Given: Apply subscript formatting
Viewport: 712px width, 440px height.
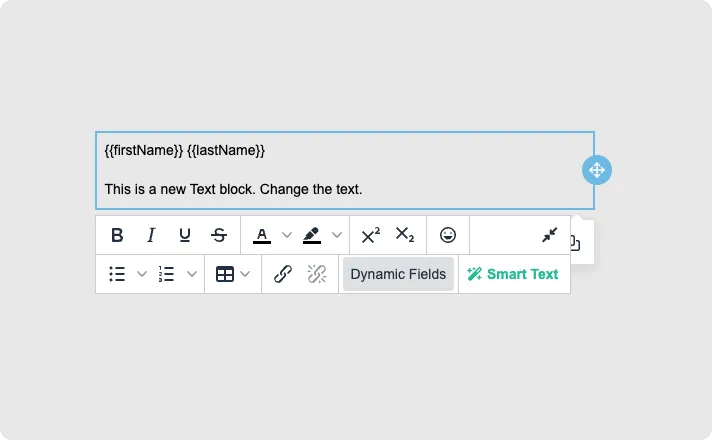Looking at the screenshot, I should pos(405,235).
